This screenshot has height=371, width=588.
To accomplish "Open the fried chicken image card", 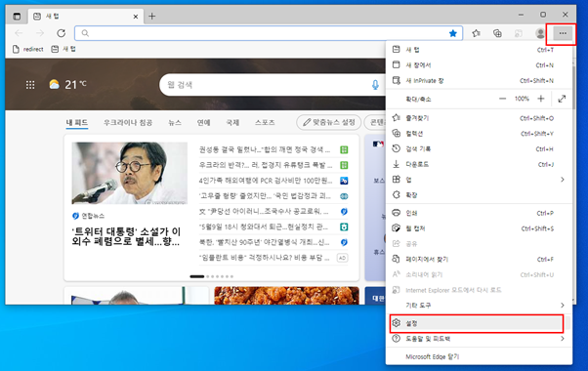I will tap(286, 296).
